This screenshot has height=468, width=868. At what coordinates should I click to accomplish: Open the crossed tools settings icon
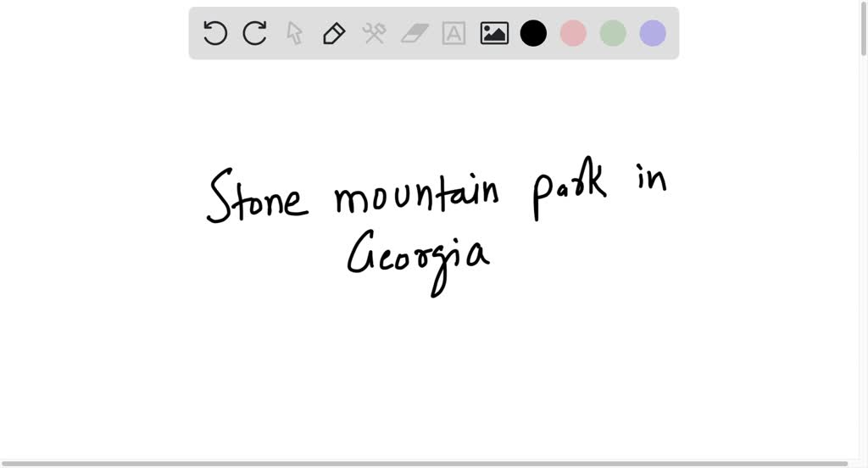[374, 33]
